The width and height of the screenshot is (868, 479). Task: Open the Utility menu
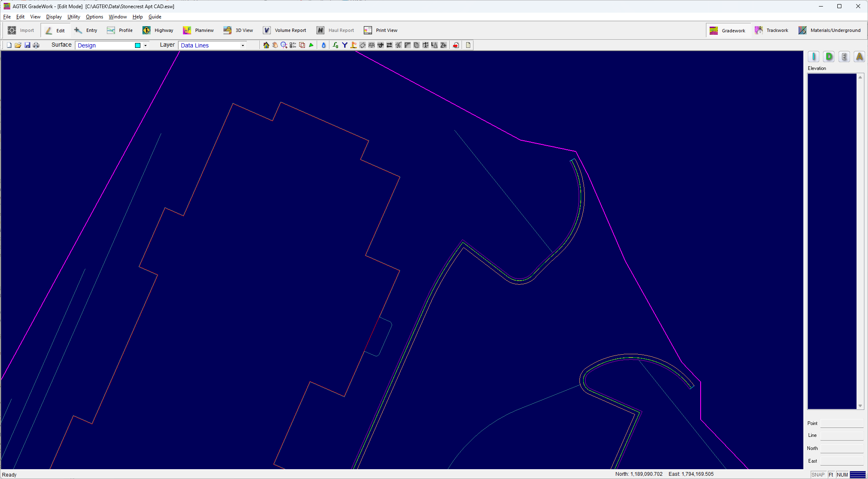pyautogui.click(x=74, y=17)
